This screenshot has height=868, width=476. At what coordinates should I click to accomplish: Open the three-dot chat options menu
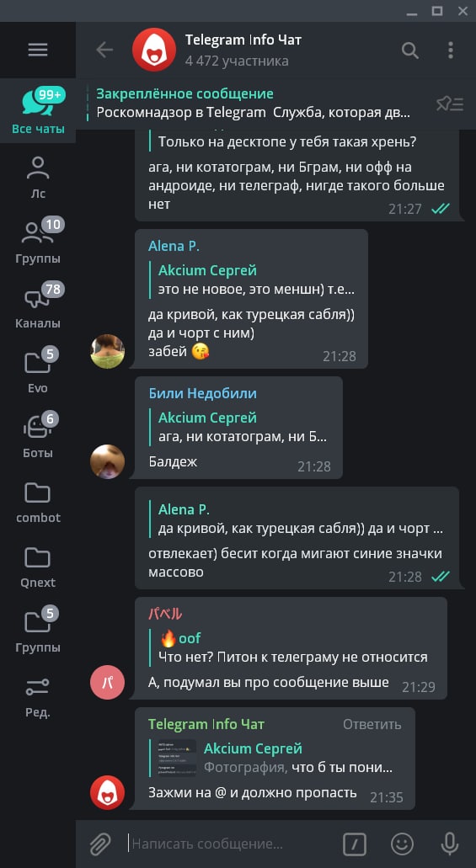click(451, 51)
